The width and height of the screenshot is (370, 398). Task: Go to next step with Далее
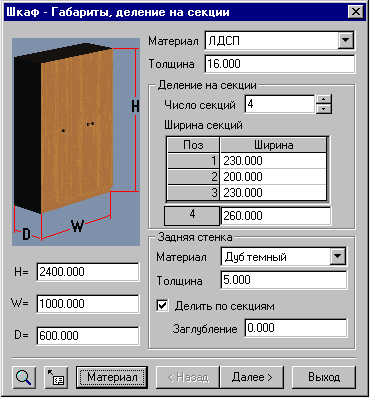(x=252, y=377)
